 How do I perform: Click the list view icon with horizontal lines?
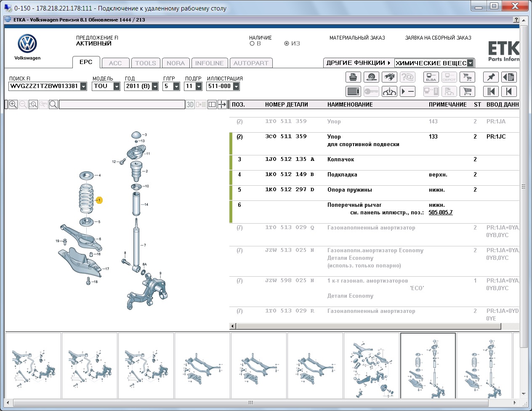pos(353,91)
